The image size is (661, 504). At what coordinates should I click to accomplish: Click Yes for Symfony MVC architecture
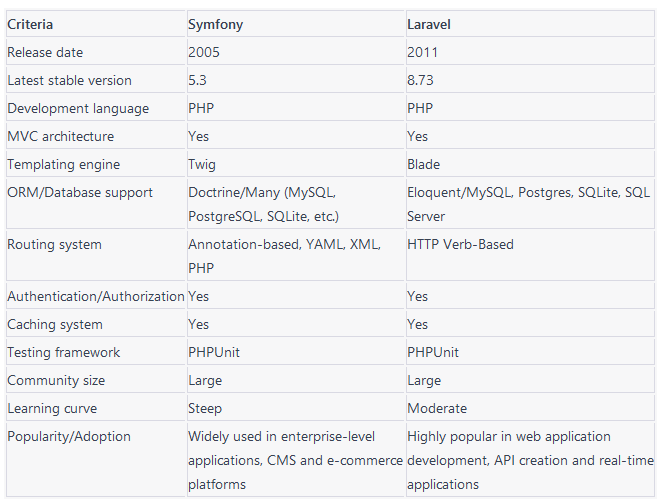pyautogui.click(x=296, y=136)
